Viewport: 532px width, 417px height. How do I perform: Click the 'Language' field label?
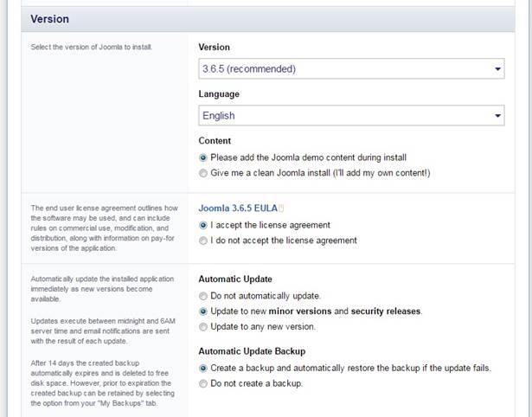click(x=219, y=94)
